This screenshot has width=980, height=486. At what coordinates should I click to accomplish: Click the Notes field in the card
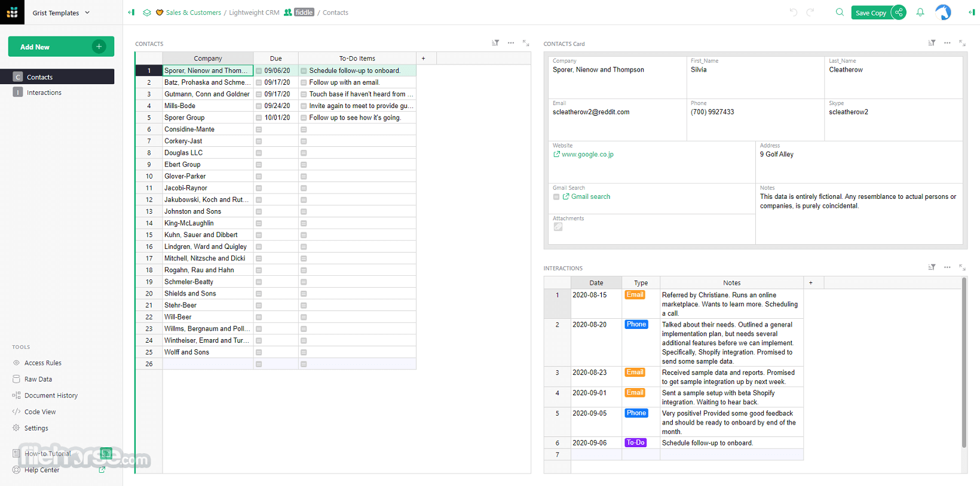pyautogui.click(x=859, y=214)
